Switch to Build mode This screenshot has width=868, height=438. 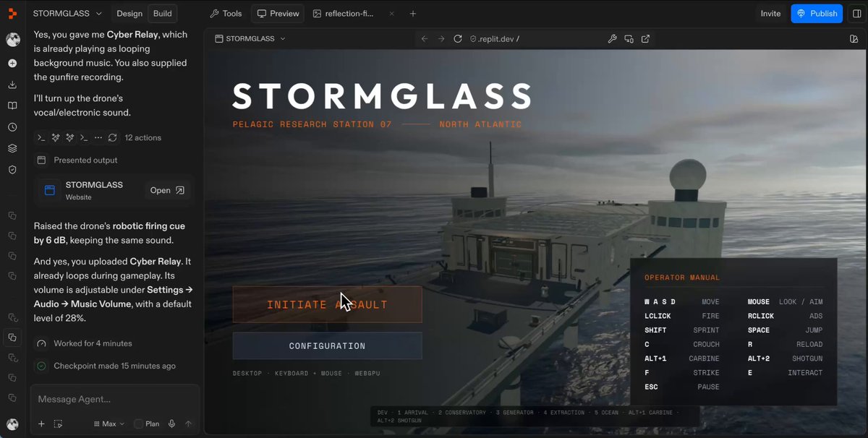coord(162,14)
